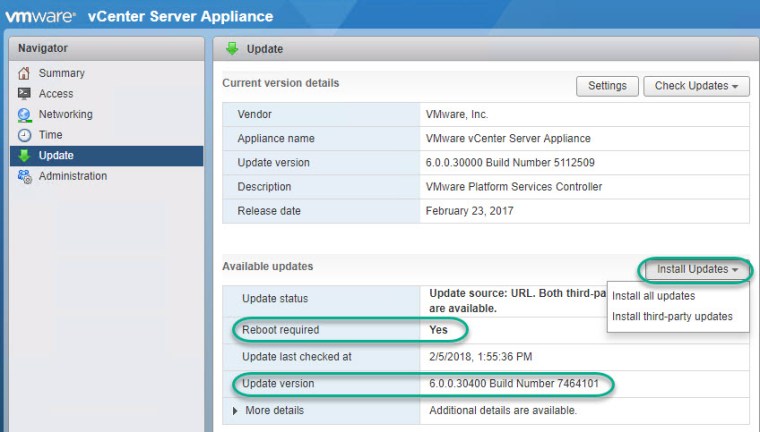Select the 6.0.0.30400 Build Number 7464101 value

(514, 384)
